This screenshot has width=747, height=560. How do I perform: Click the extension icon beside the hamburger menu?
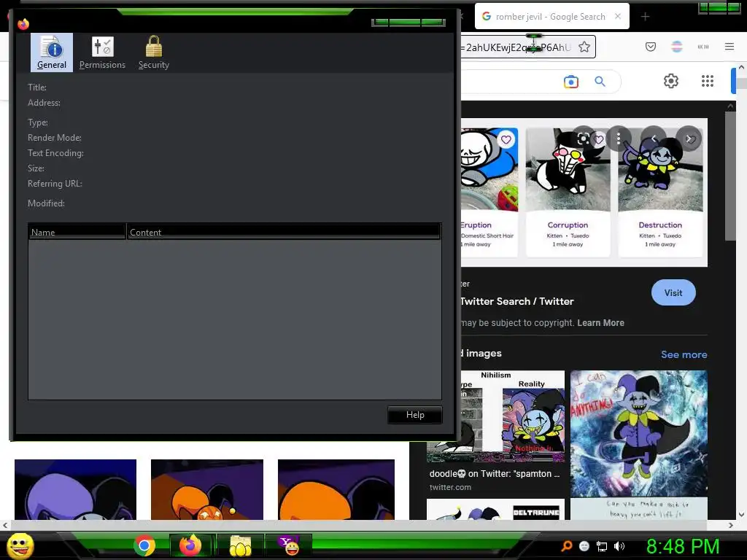(703, 47)
